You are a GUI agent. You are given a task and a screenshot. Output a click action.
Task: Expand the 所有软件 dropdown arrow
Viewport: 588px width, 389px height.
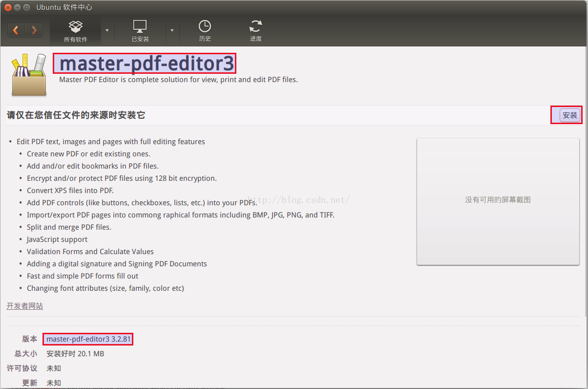pos(107,30)
